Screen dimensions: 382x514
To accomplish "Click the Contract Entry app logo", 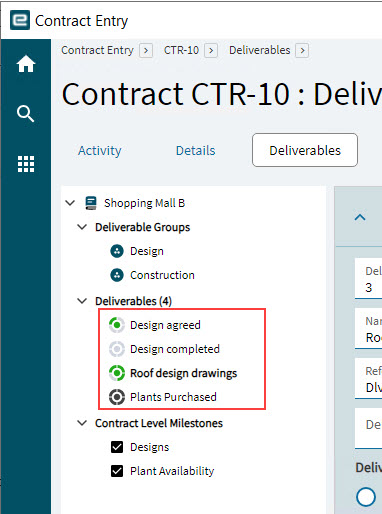I will [x=20, y=20].
